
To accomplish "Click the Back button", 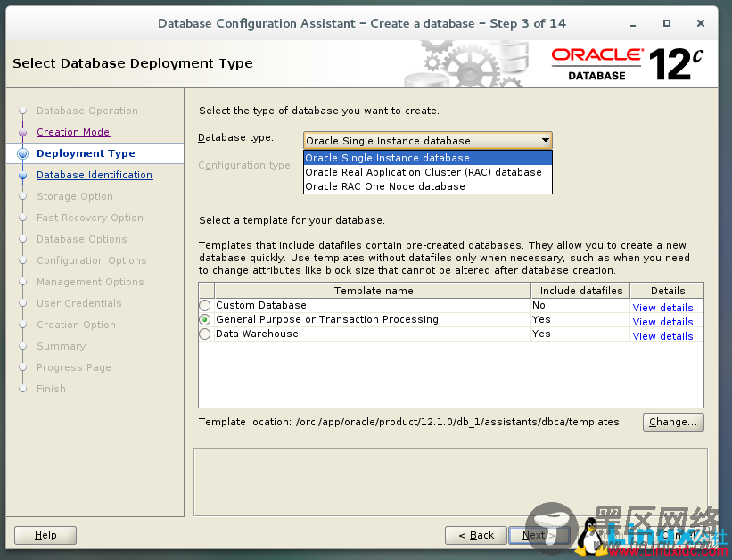I will coord(476,535).
